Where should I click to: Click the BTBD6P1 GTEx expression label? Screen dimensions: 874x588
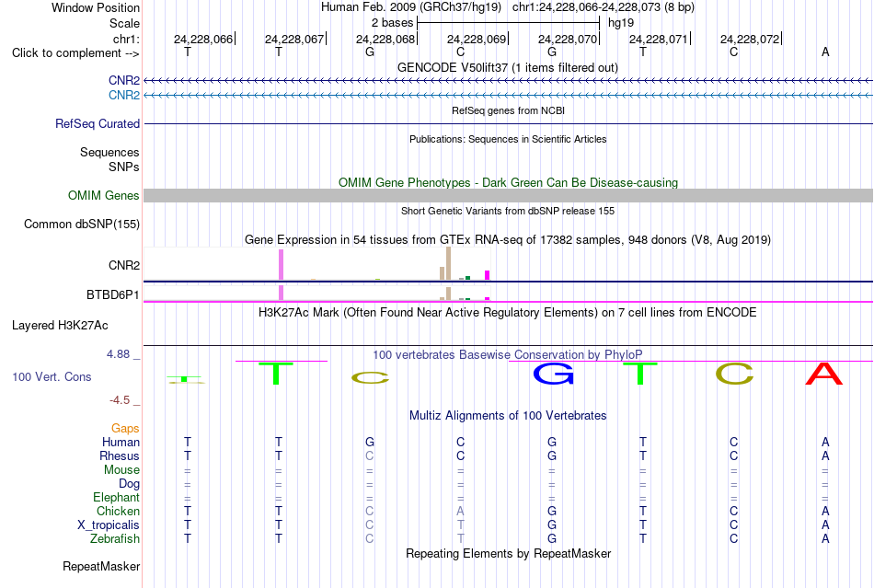point(112,294)
